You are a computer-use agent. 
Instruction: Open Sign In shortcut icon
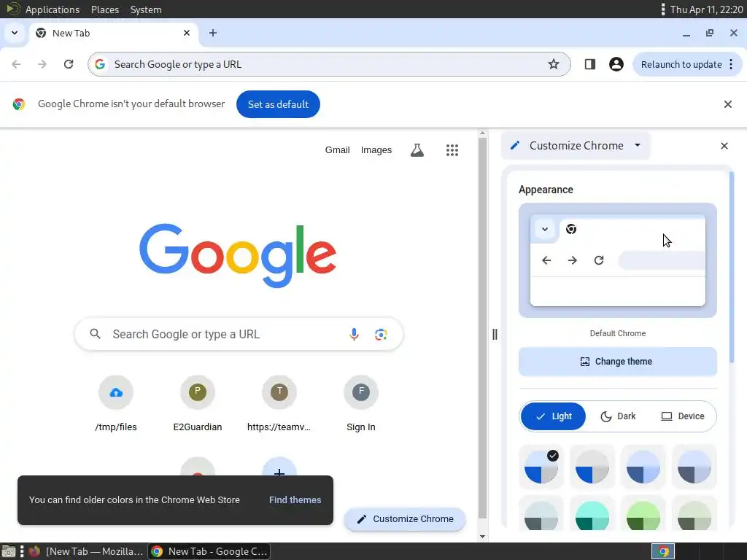361,392
